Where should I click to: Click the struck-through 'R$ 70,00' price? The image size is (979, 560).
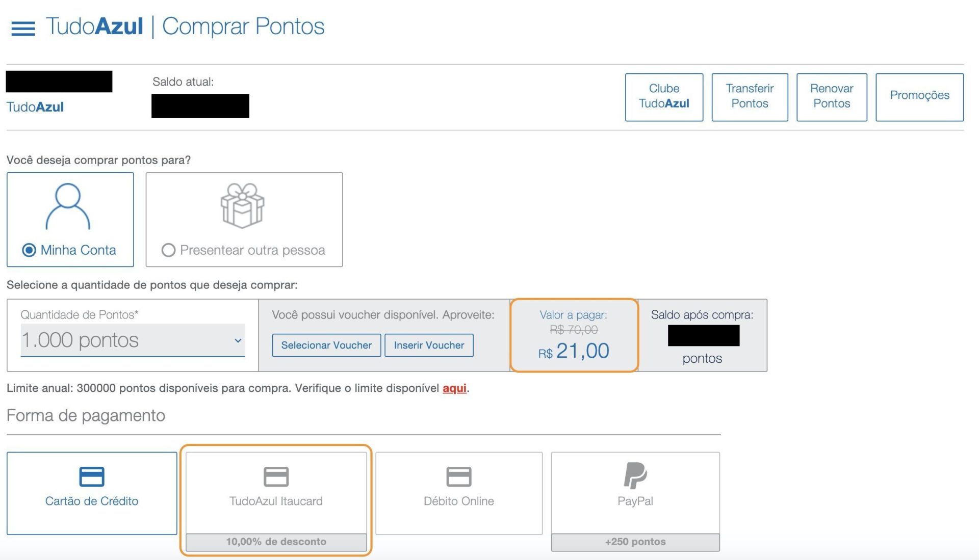tap(574, 330)
